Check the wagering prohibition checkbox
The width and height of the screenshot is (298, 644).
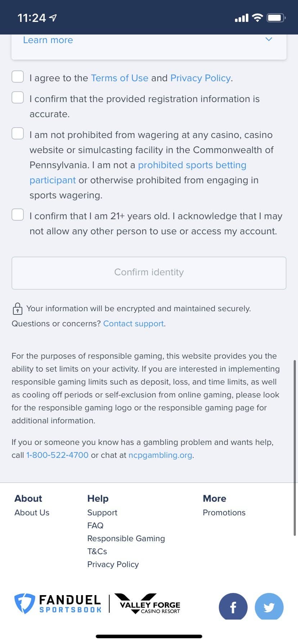point(17,133)
